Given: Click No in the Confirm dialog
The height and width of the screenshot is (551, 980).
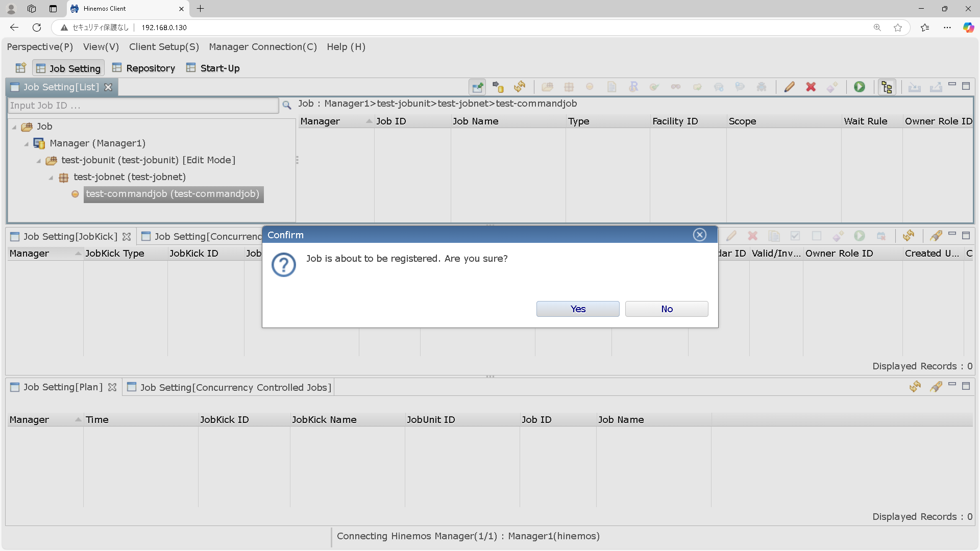Looking at the screenshot, I should pyautogui.click(x=666, y=309).
